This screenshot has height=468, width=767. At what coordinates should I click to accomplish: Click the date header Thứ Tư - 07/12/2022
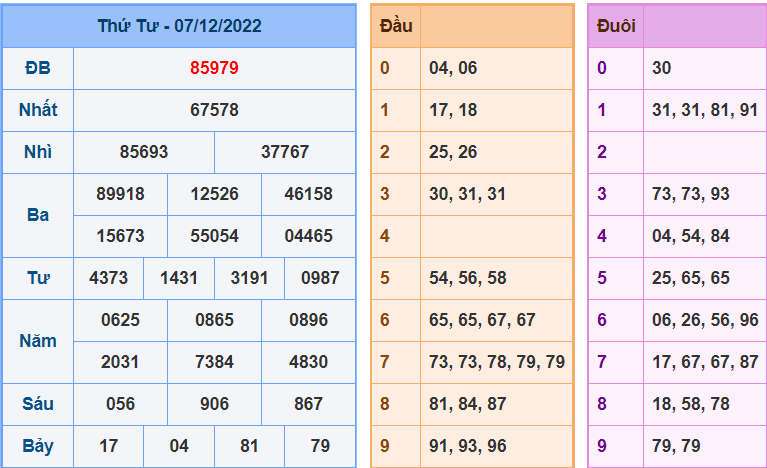(180, 26)
